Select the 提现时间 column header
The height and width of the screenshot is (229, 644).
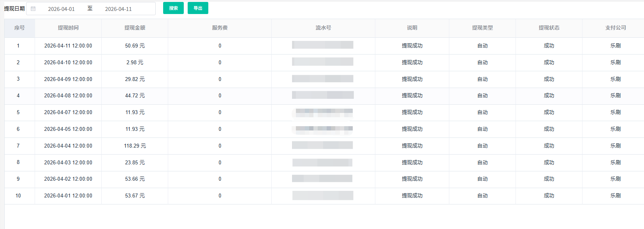point(68,28)
